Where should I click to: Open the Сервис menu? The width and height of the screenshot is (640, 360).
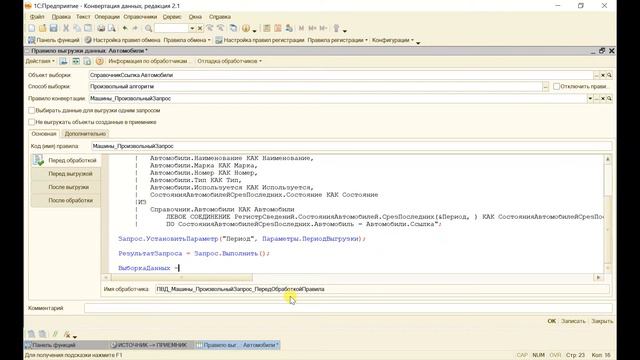coord(172,17)
